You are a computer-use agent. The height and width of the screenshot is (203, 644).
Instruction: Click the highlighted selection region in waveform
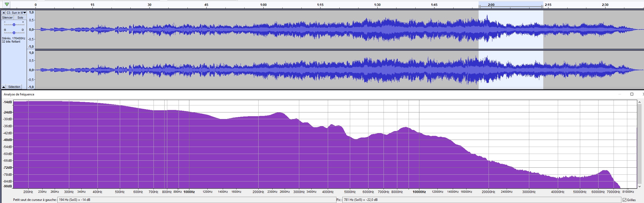point(511,50)
